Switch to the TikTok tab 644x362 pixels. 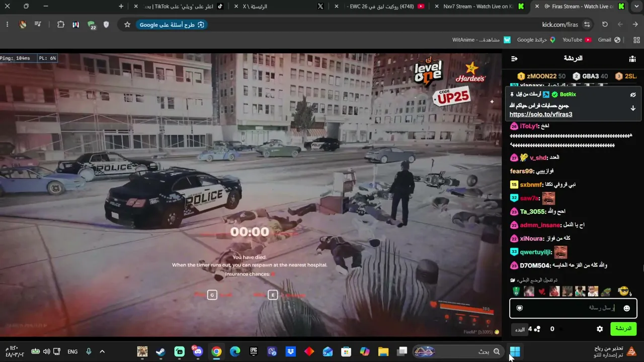179,7
